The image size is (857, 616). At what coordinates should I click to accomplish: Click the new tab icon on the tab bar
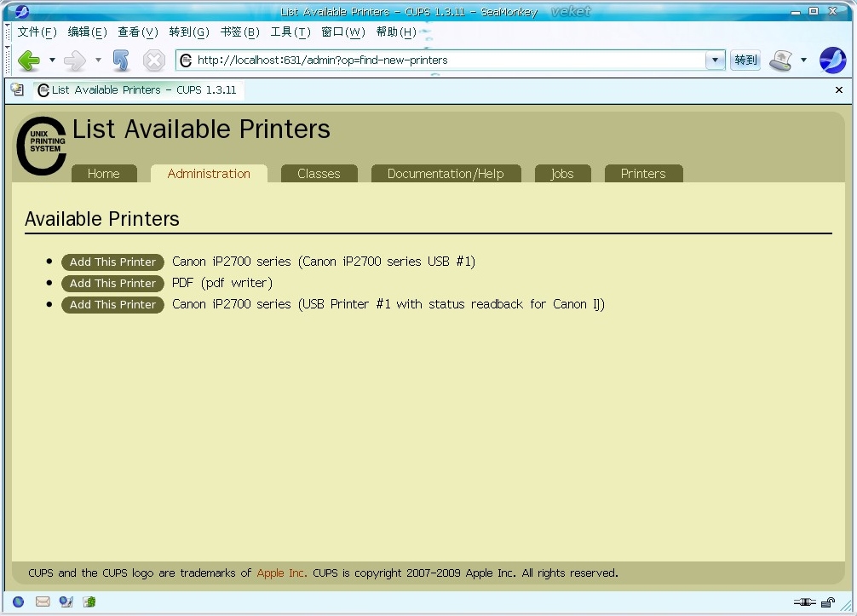(x=18, y=89)
